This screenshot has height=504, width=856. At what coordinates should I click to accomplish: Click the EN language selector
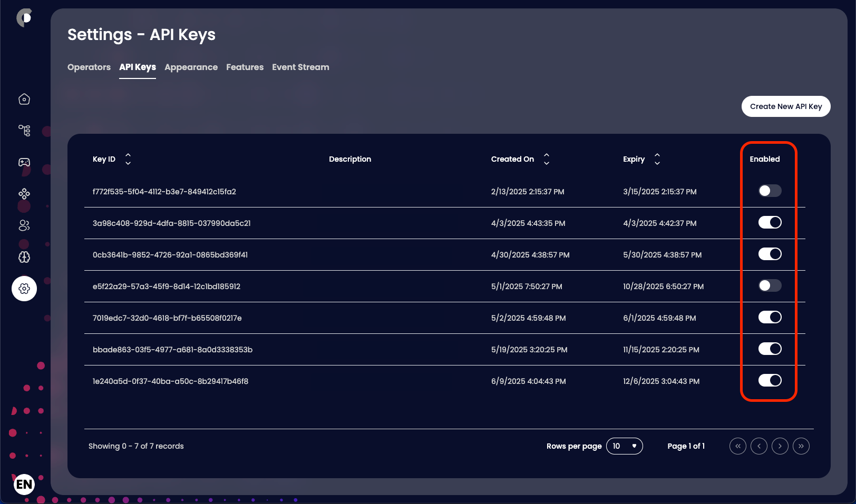point(23,484)
